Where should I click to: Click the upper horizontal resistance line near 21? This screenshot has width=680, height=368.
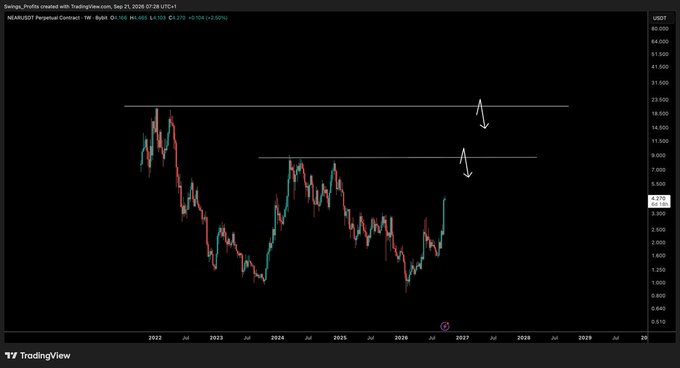(x=346, y=106)
